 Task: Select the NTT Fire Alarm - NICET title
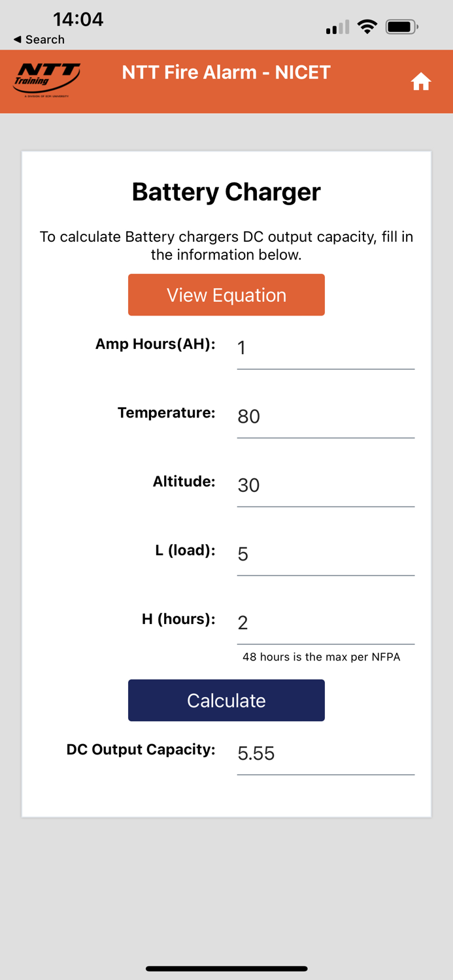click(x=226, y=73)
